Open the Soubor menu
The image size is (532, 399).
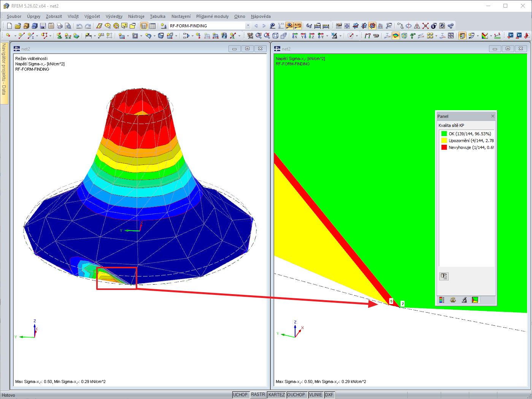pos(14,16)
